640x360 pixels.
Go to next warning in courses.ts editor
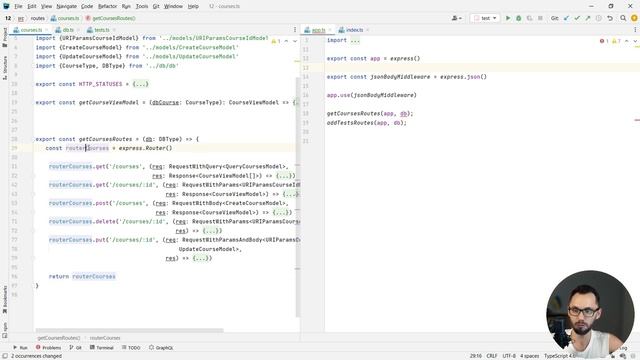(295, 41)
